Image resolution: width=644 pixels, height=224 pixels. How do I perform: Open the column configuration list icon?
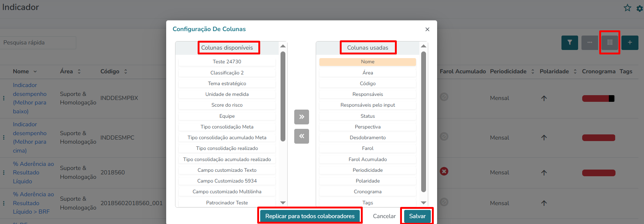[x=610, y=43]
